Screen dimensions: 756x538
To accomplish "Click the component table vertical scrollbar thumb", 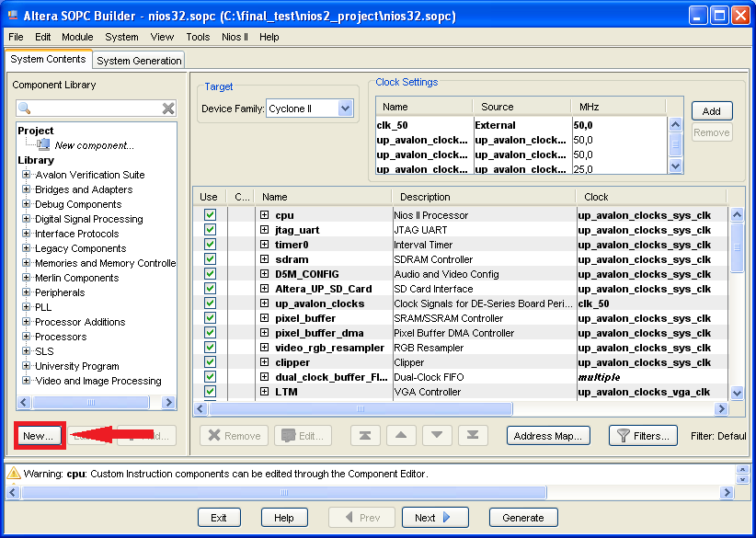I will click(x=737, y=247).
